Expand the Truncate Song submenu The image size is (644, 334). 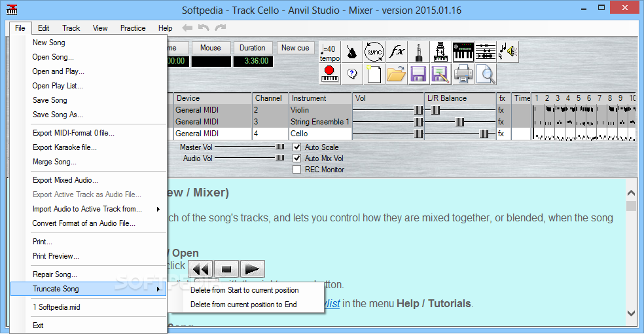click(x=88, y=289)
